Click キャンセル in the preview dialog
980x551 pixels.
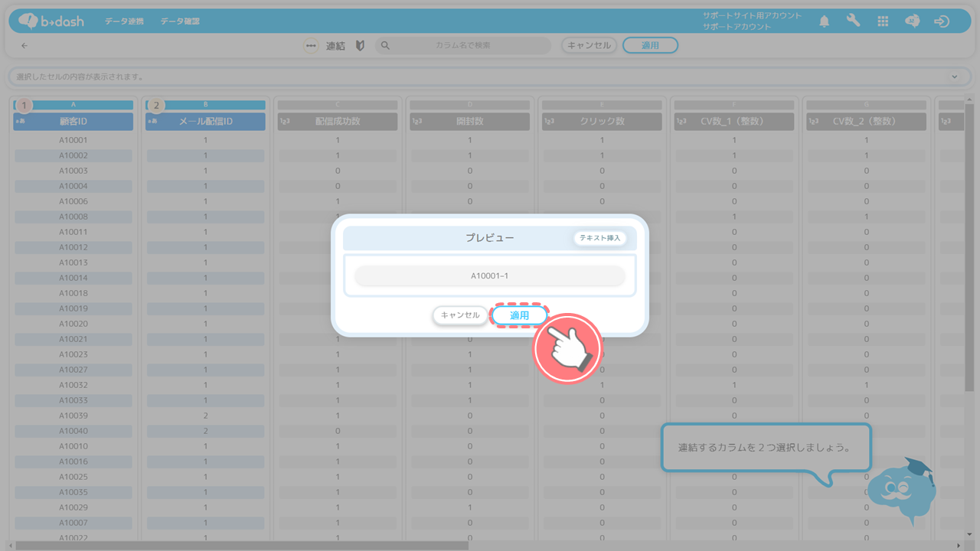pos(460,315)
